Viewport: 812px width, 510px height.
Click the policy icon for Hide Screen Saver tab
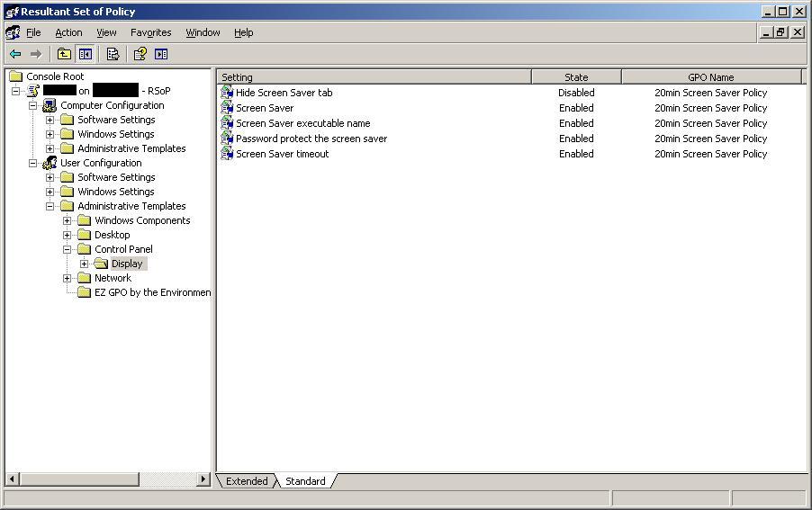pos(227,93)
